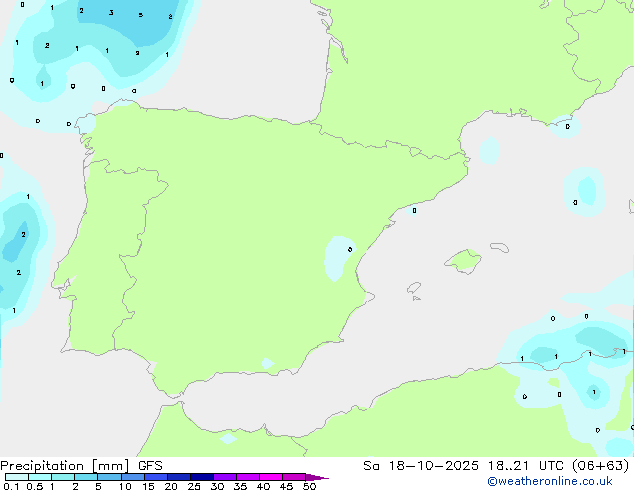
Task: Click the '0' value in inland eastern Spain patch
Action: click(x=350, y=249)
